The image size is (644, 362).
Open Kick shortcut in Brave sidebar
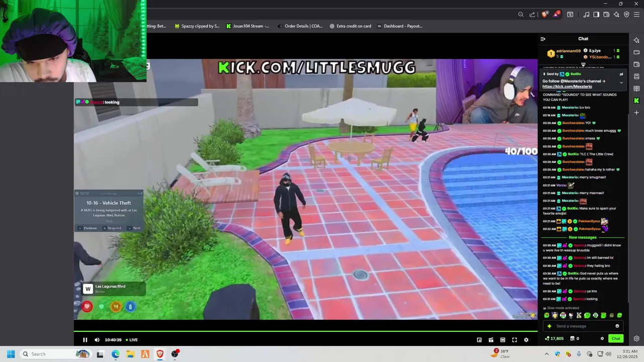pos(636,101)
